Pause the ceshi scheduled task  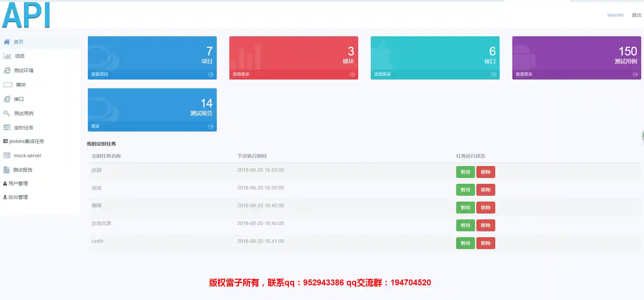[466, 243]
